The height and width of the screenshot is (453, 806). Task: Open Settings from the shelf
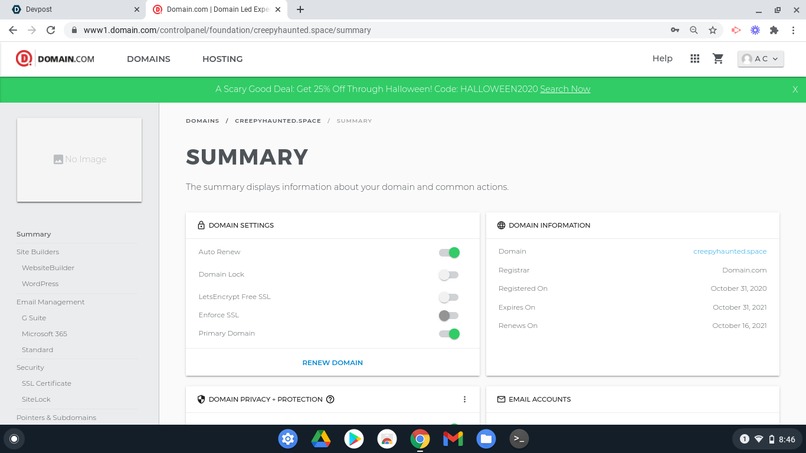288,439
